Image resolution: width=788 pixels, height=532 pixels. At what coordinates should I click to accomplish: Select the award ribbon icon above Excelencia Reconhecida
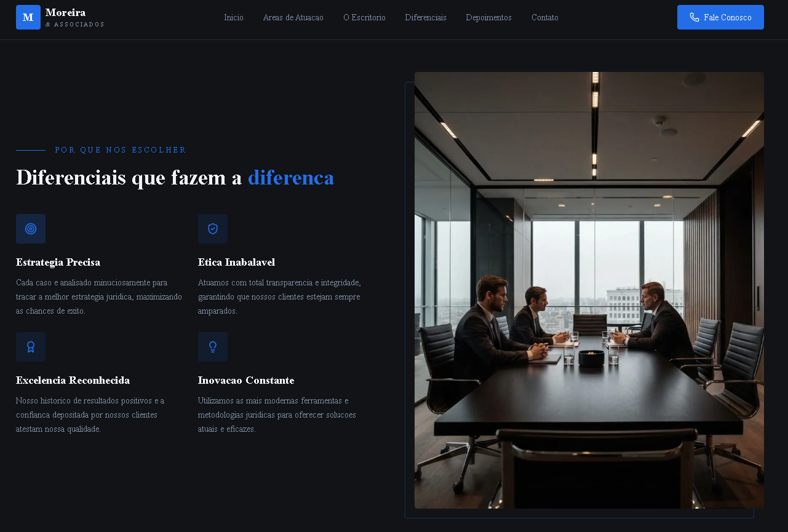click(31, 347)
